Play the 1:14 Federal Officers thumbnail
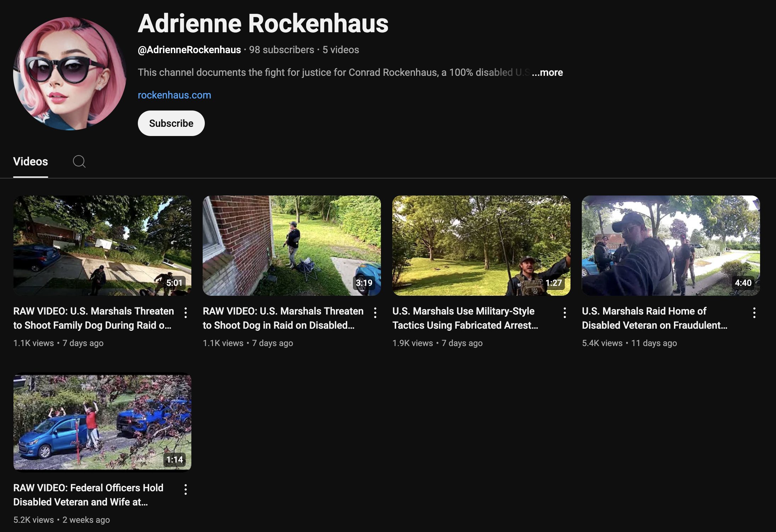This screenshot has height=532, width=776. [102, 422]
